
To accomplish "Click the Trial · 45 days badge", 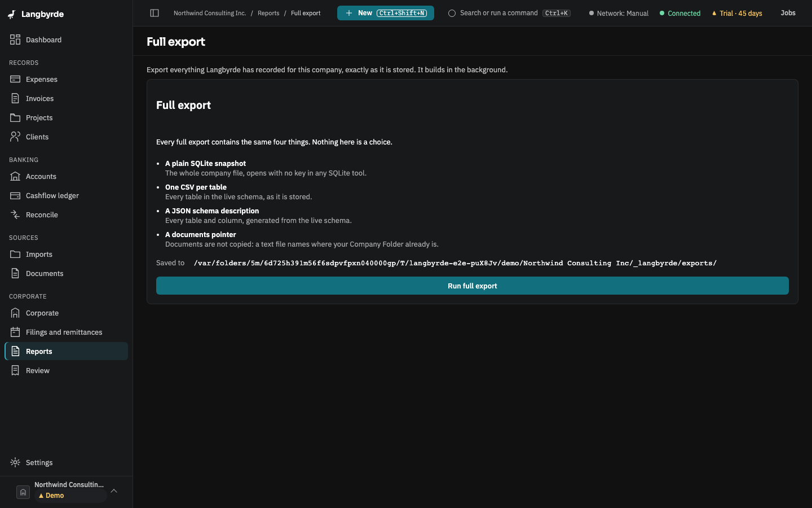I will pos(737,13).
